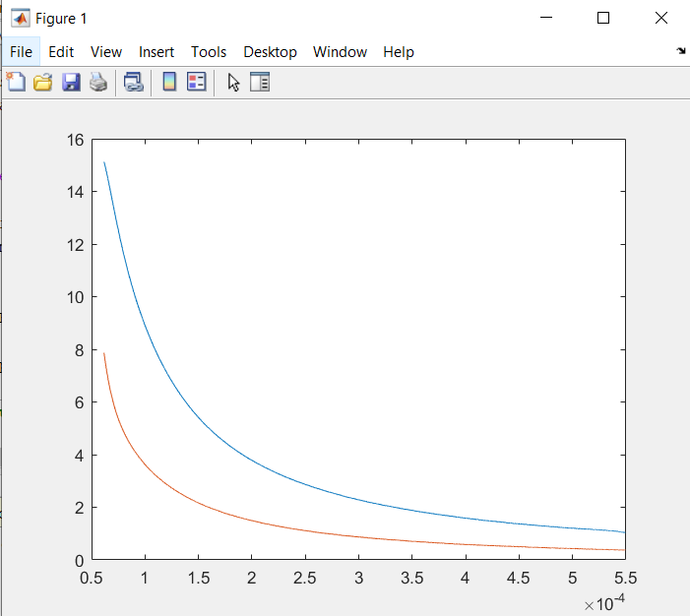Open a file with the folder icon
The image size is (690, 616).
coord(42,83)
